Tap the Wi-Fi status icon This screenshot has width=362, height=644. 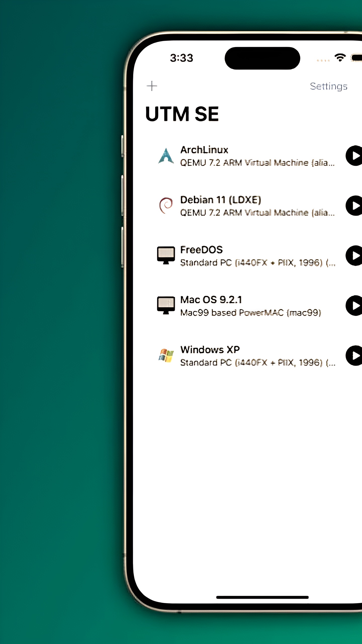coord(340,58)
